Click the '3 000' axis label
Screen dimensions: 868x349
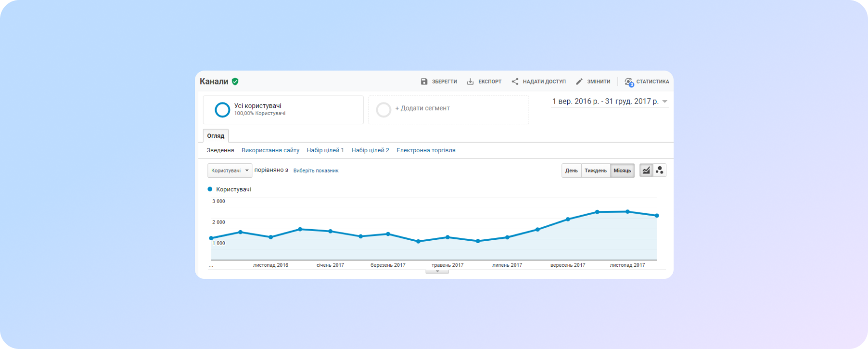pyautogui.click(x=219, y=202)
